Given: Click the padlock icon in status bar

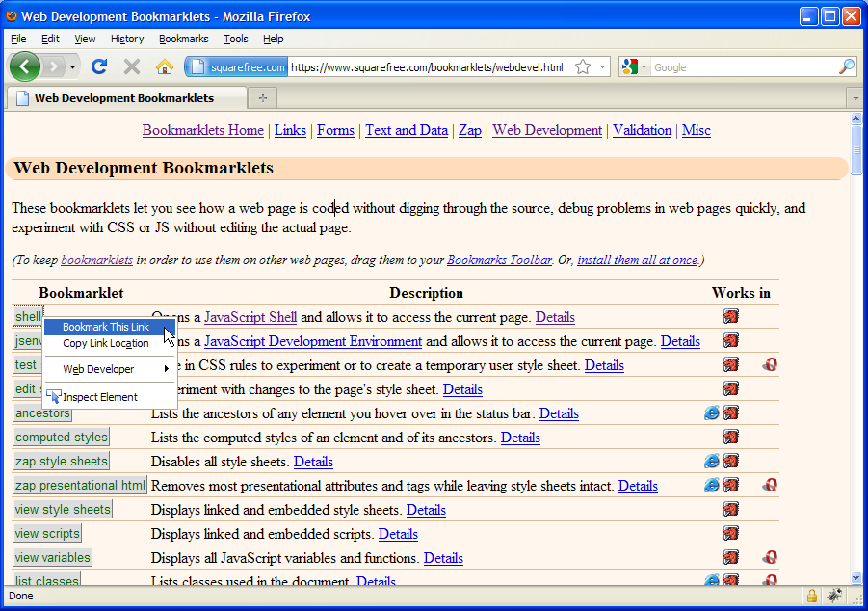Looking at the screenshot, I should [812, 596].
